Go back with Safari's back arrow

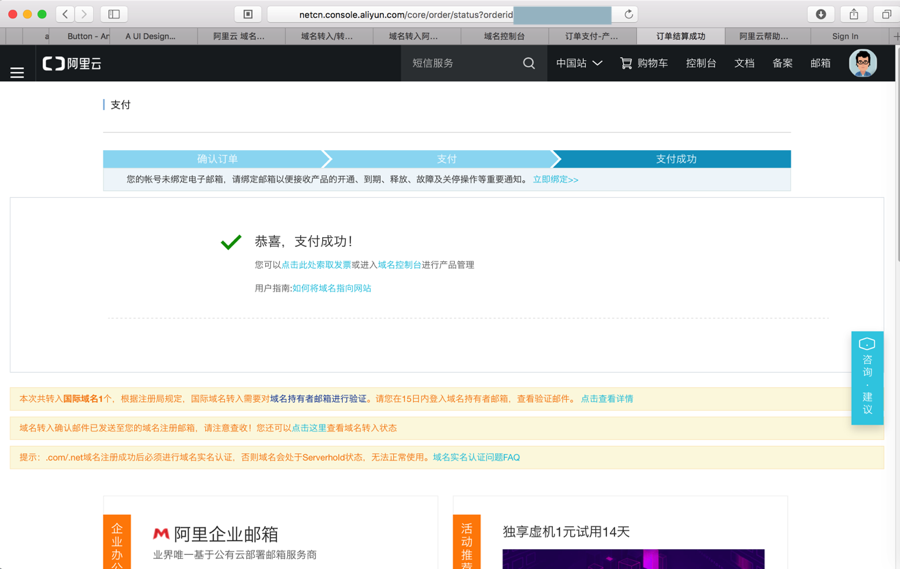pos(65,14)
